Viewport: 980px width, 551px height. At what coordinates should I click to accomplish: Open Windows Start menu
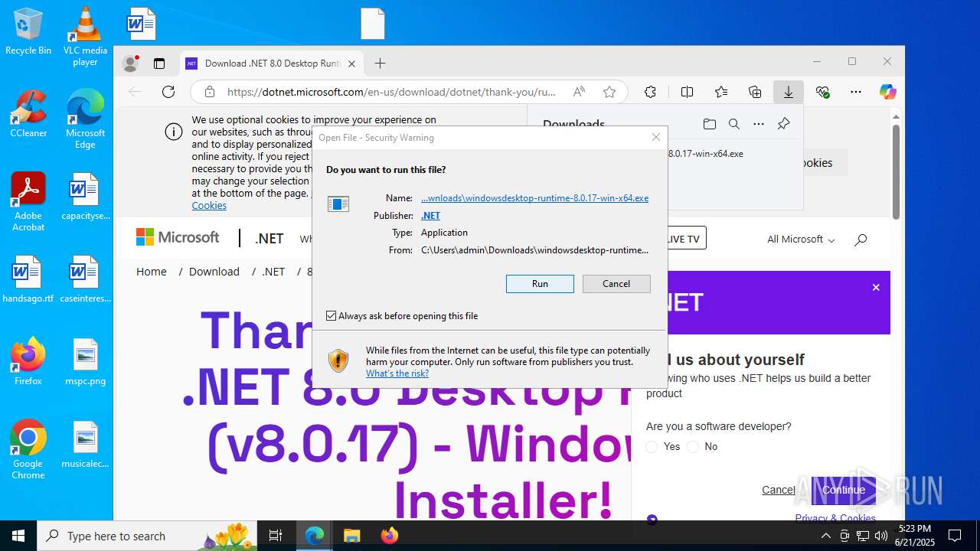[18, 536]
